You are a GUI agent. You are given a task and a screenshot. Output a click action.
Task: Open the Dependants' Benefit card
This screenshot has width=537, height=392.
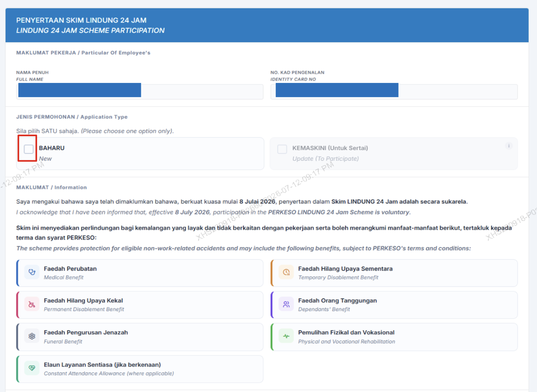pos(394,305)
